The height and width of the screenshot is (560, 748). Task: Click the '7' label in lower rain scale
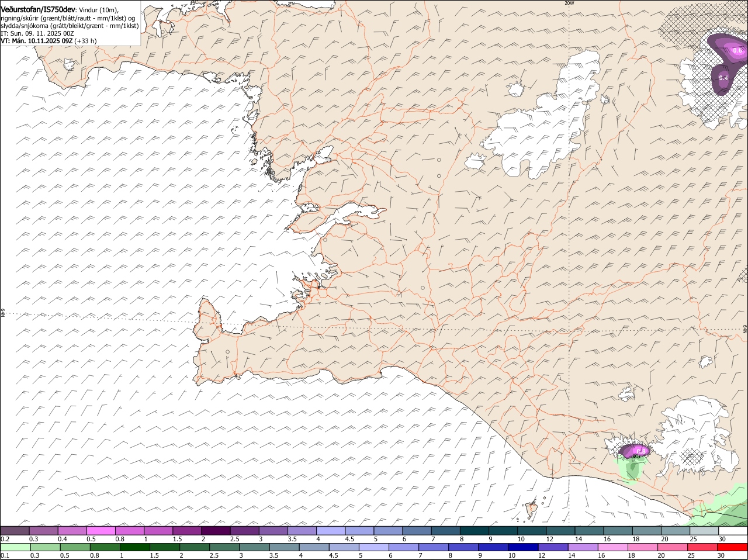pyautogui.click(x=421, y=555)
